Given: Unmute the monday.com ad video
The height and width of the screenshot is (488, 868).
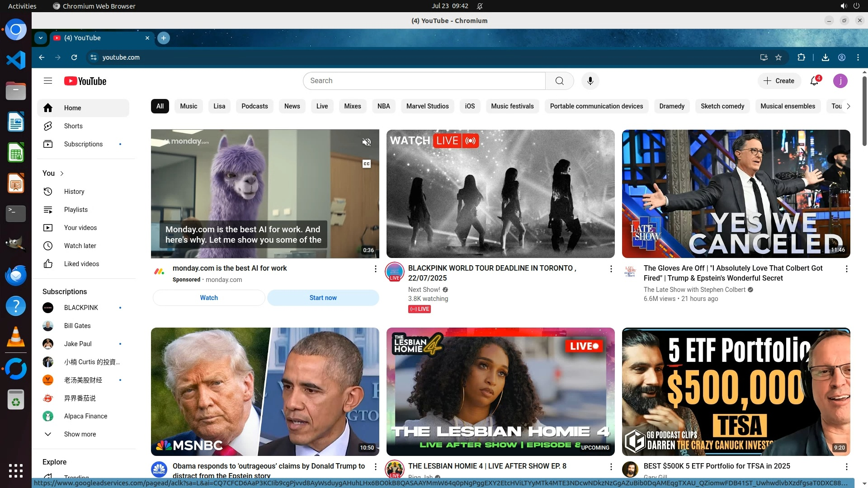Looking at the screenshot, I should tap(367, 142).
